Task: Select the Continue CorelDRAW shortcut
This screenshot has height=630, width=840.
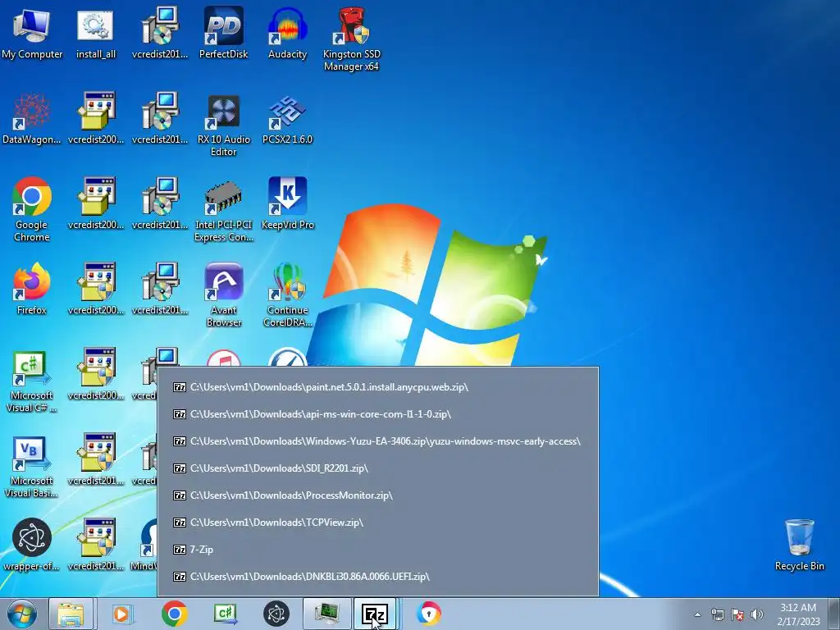Action: pos(287,294)
